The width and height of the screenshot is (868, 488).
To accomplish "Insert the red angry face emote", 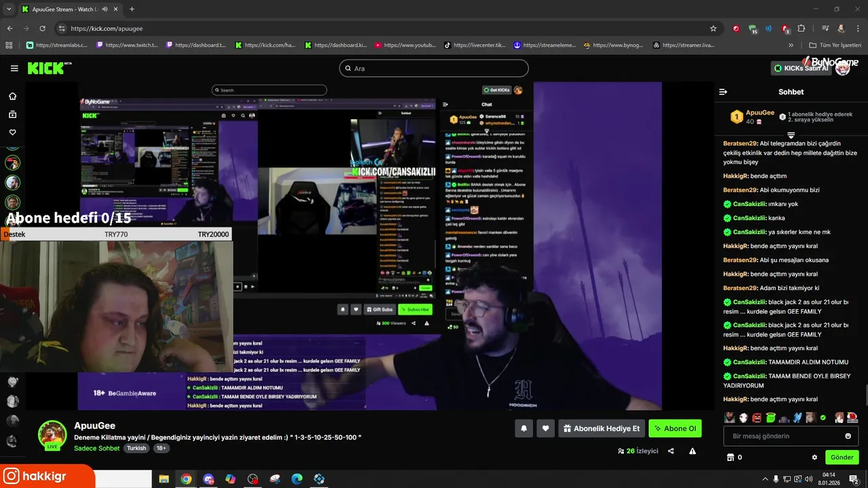I will pos(757,418).
